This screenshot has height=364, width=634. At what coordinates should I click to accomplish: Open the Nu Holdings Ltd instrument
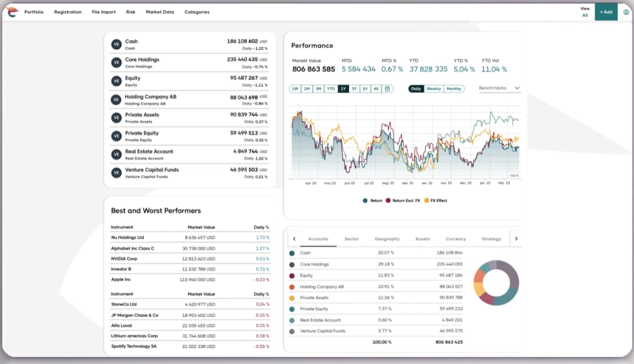128,237
